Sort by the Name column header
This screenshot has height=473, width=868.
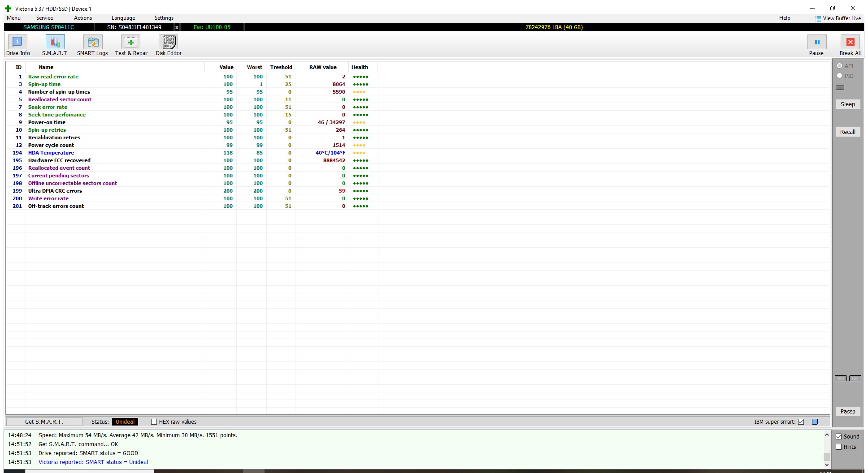point(46,67)
